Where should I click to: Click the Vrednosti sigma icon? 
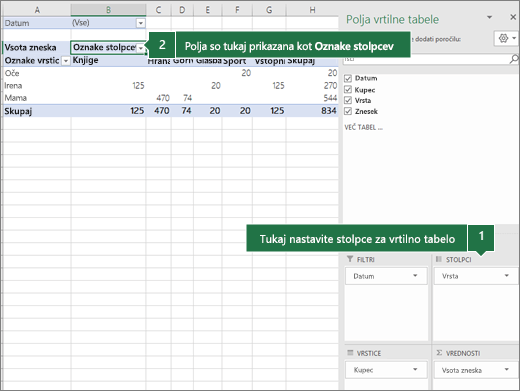point(439,353)
